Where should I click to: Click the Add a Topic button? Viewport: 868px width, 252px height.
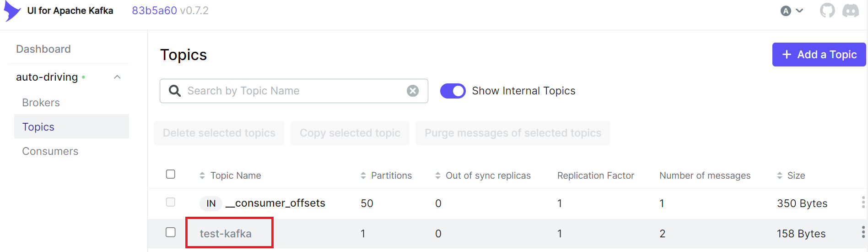click(x=819, y=55)
